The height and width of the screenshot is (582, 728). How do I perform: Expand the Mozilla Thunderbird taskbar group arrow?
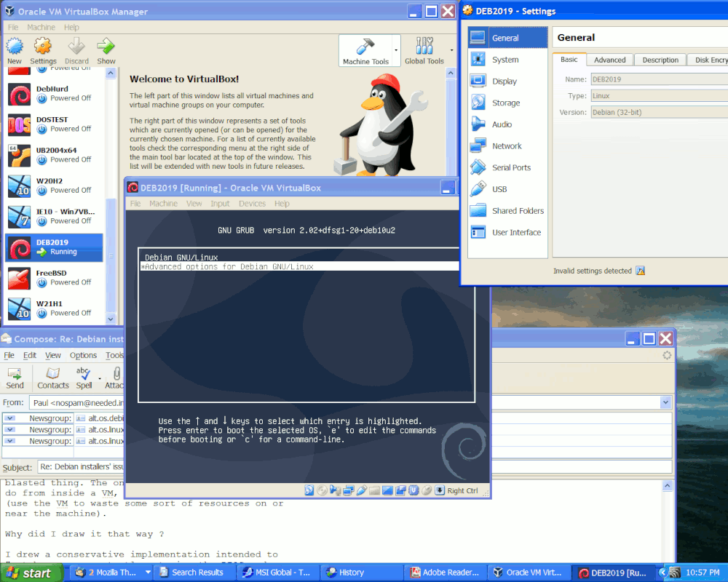pyautogui.click(x=148, y=573)
